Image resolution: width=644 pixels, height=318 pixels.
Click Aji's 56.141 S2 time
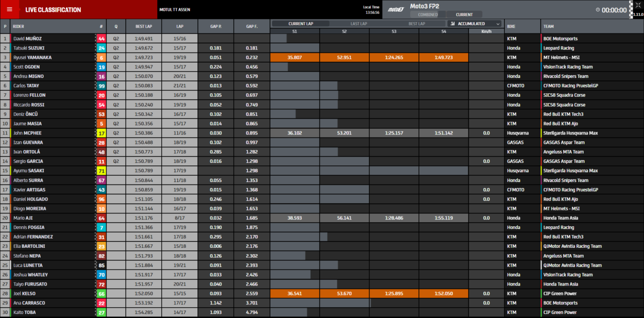(344, 218)
